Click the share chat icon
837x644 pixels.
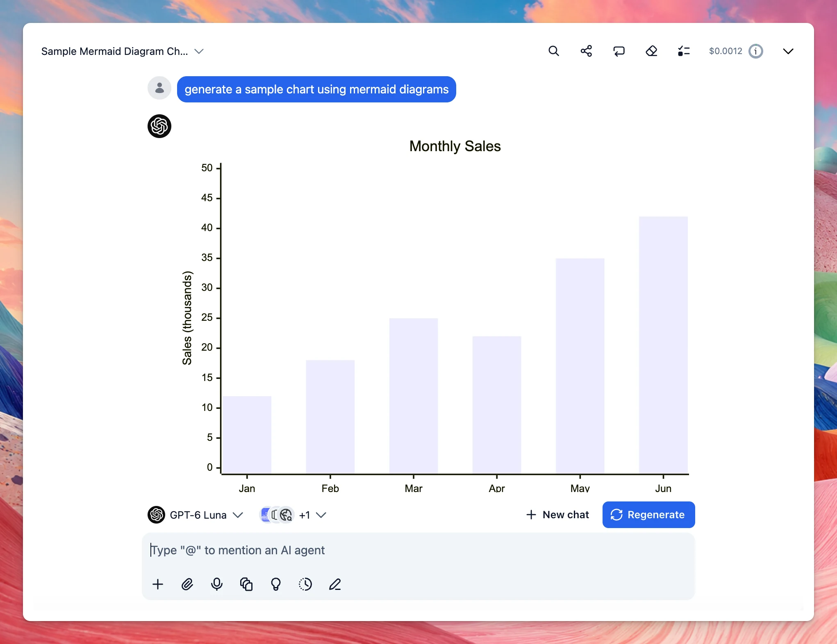coord(586,51)
